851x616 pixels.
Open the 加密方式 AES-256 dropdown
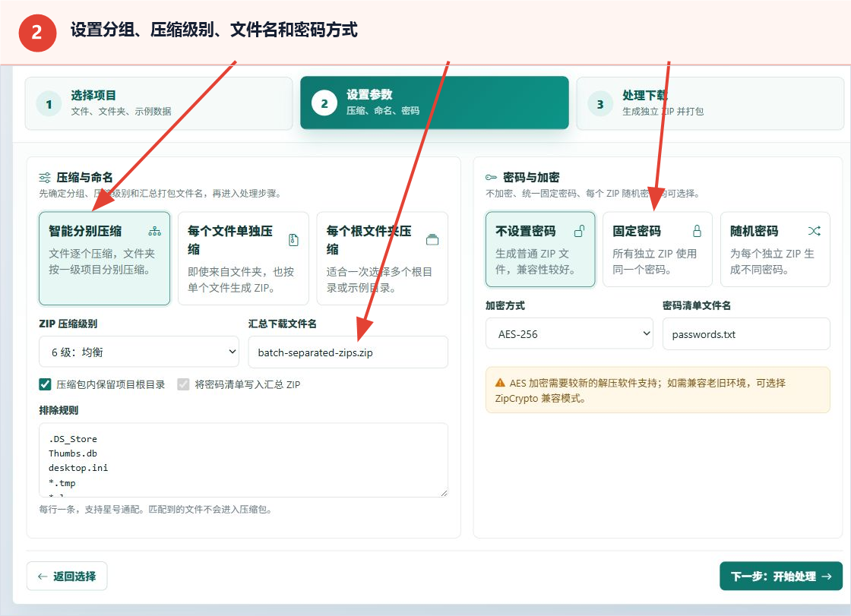click(569, 333)
